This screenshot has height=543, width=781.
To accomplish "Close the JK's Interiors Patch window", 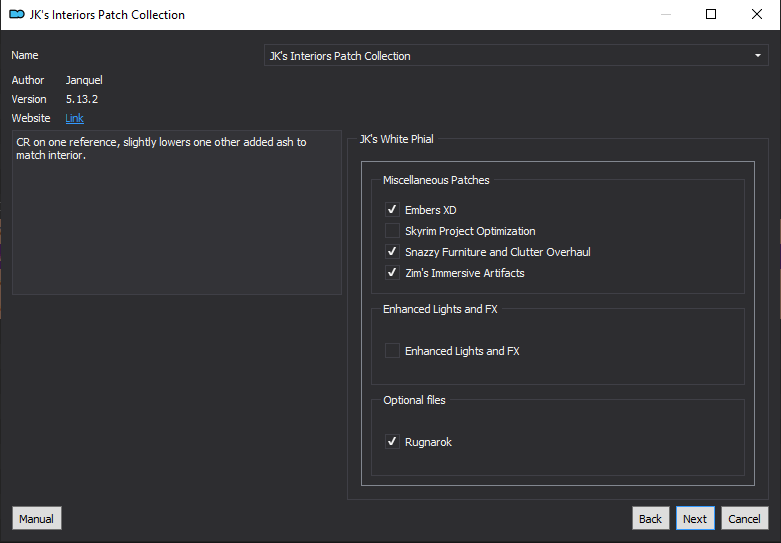I will click(757, 14).
